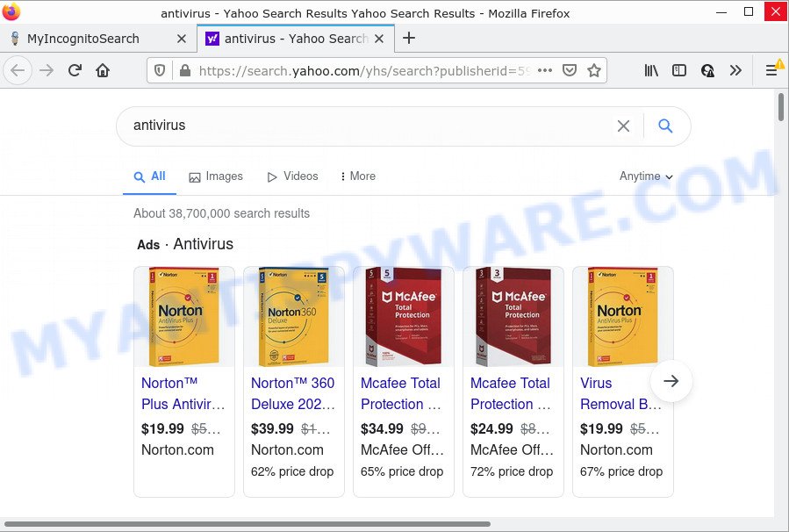
Task: Close the MyIncognitoSearch tab
Action: (182, 39)
